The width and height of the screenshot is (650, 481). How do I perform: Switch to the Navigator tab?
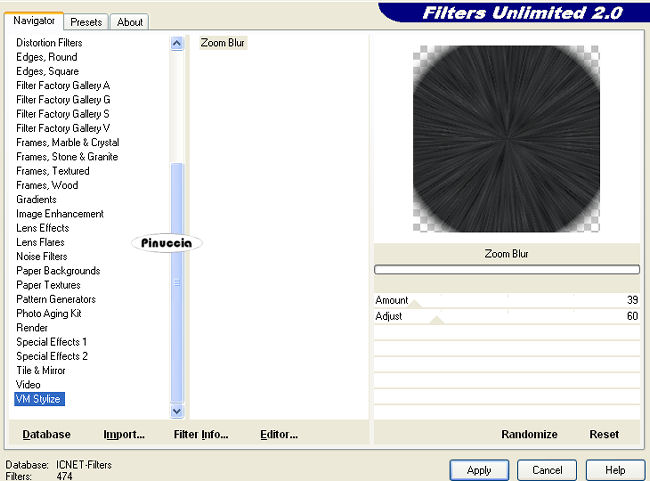(x=34, y=21)
